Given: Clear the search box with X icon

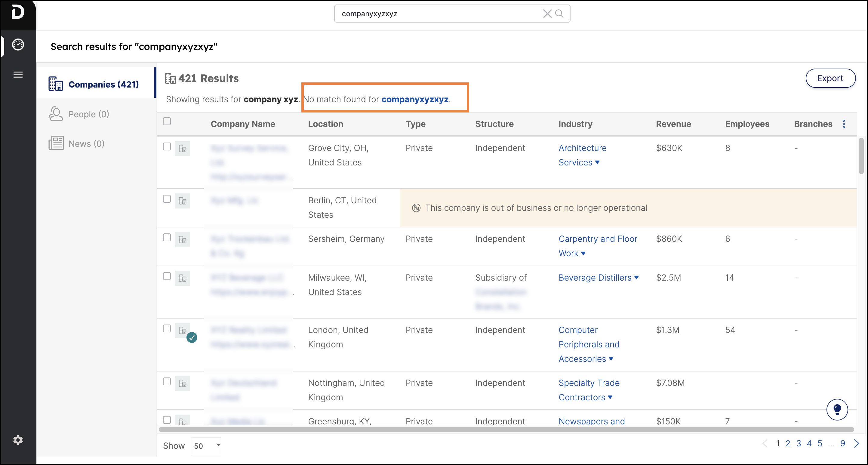Looking at the screenshot, I should pos(547,14).
